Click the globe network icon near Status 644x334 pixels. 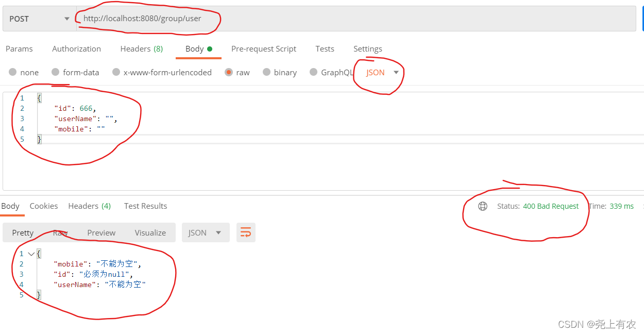pos(483,206)
